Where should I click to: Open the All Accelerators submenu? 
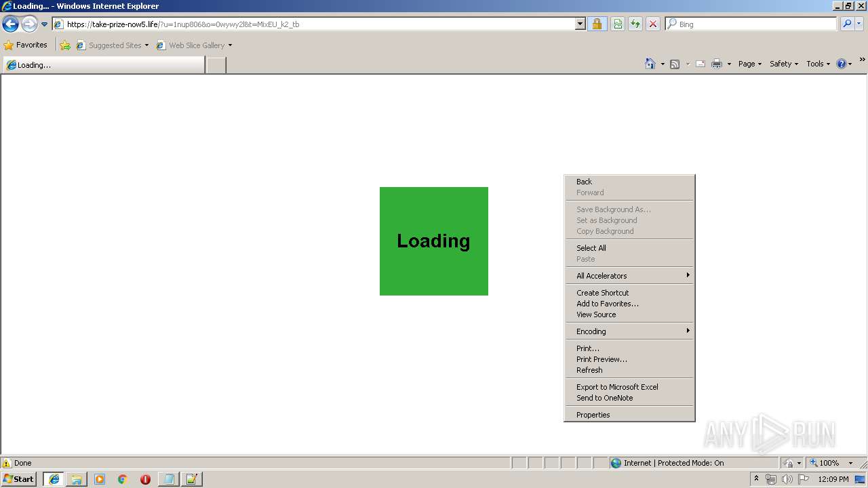click(629, 276)
